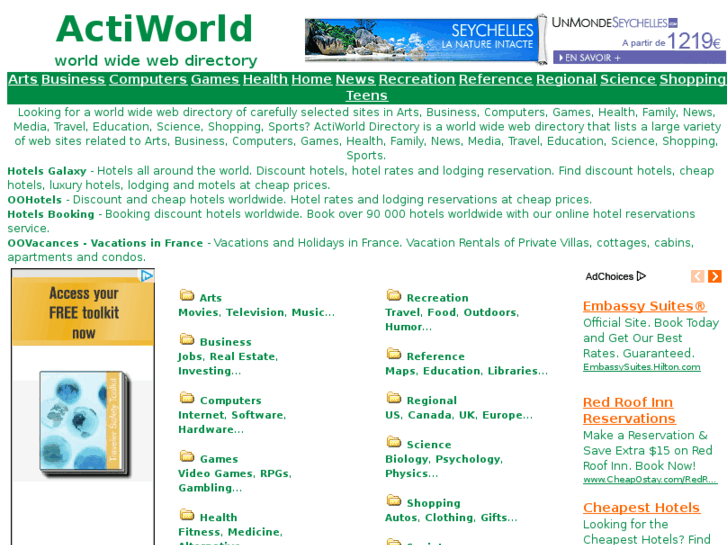The image size is (727, 545).
Task: Visit www.CheapOstay.com/RedR... URL link
Action: coord(650,480)
